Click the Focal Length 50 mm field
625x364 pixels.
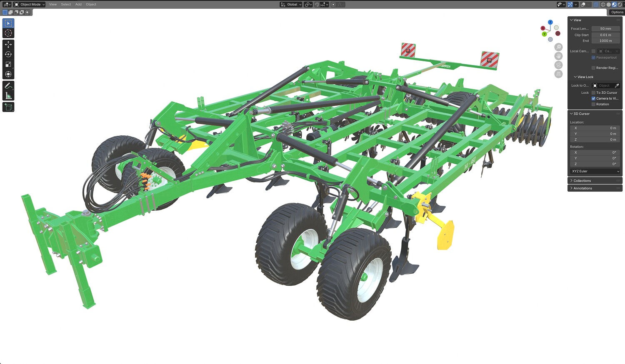tap(606, 29)
